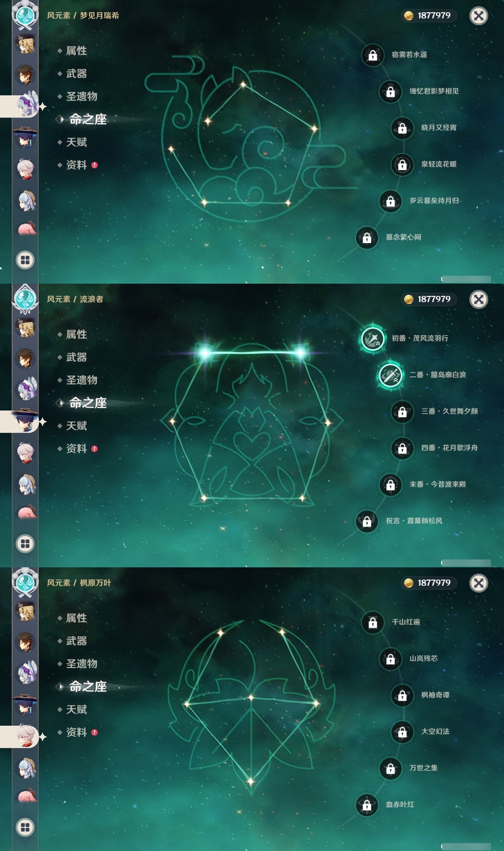Switch to 圣遗物 on the 流浪者 screen

pyautogui.click(x=82, y=380)
